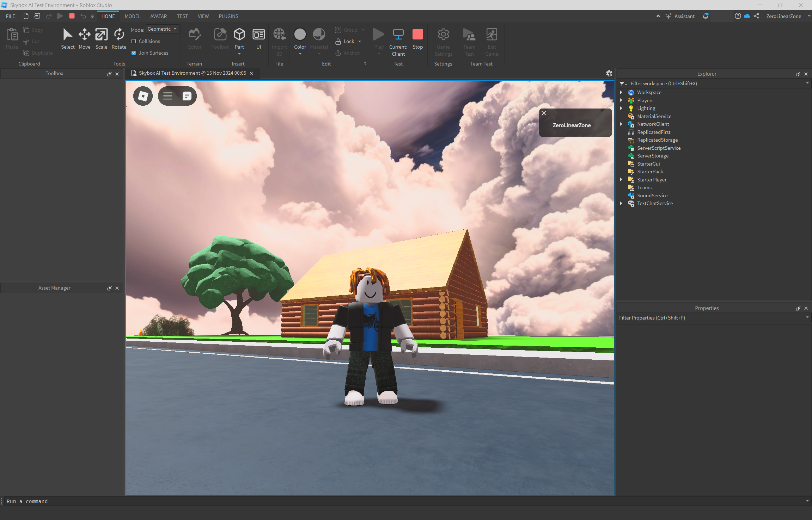The image size is (812, 520).
Task: Insert a new Part
Action: click(239, 35)
